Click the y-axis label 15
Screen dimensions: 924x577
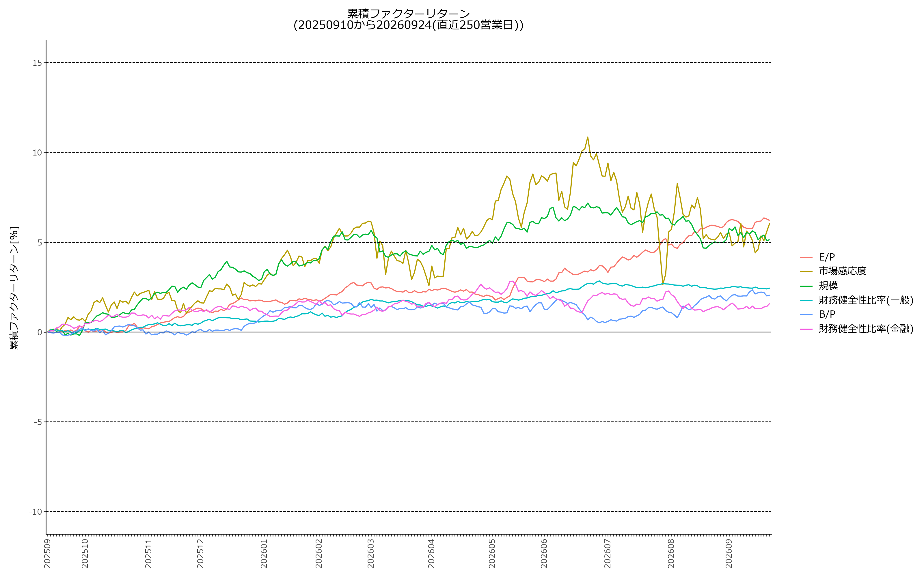(x=37, y=63)
